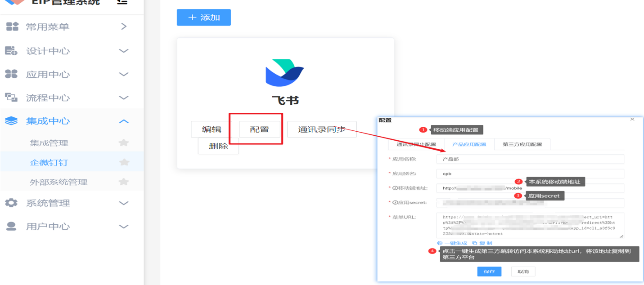Screen dimensions: 644x285
Task: Expand the 流程中心 chevron
Action: [124, 98]
